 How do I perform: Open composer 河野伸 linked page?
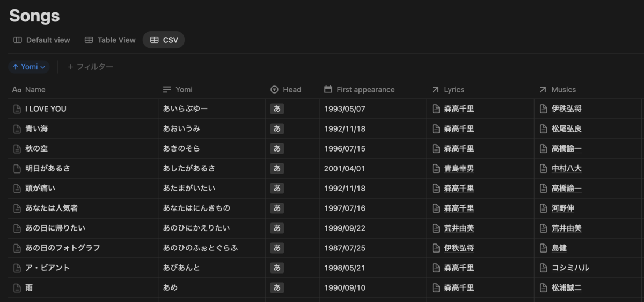pos(563,208)
